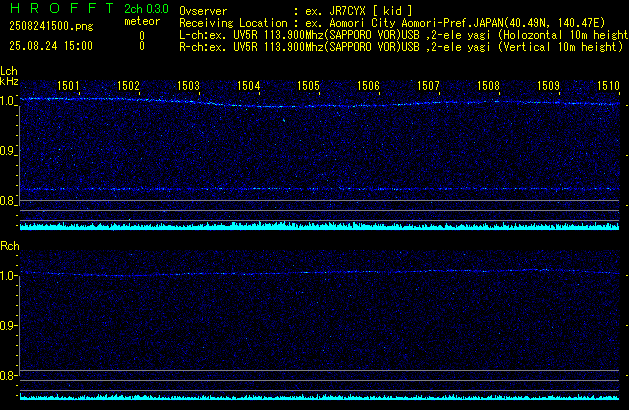629x410 pixels.
Task: Click the Lch 1.0 kHz axis label
Action: tap(8, 101)
